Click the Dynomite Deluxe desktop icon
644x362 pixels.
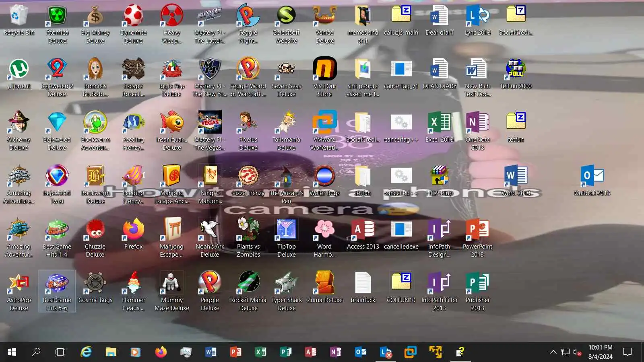pyautogui.click(x=134, y=24)
